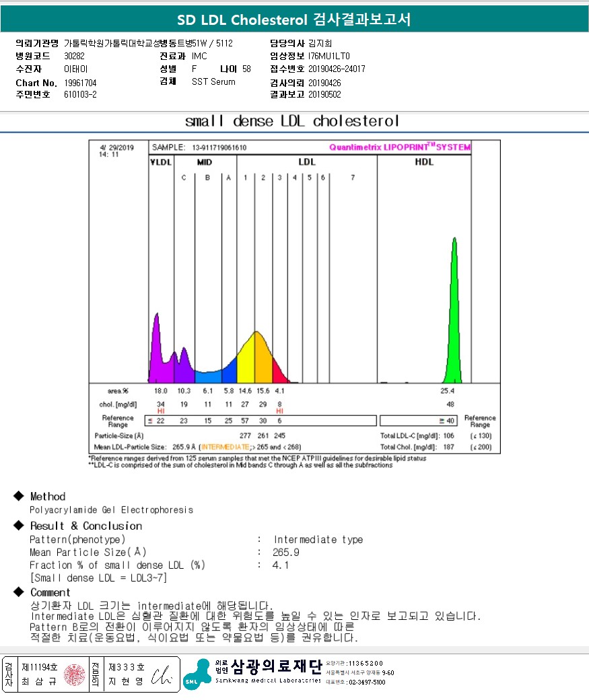Click the Chart No. value 19961704
This screenshot has height=700, width=589.
click(x=81, y=83)
